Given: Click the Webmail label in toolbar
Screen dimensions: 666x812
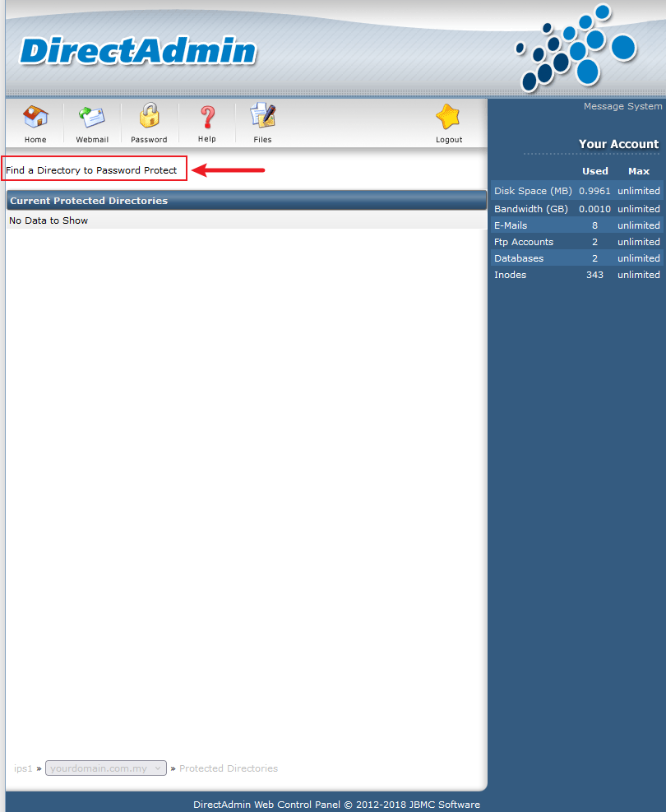Looking at the screenshot, I should [92, 140].
